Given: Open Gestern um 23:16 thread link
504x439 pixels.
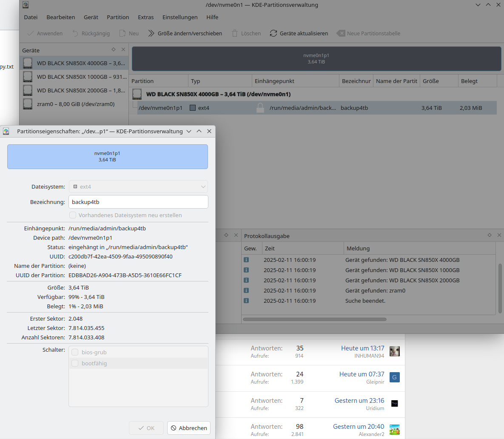Looking at the screenshot, I should pos(359,401).
